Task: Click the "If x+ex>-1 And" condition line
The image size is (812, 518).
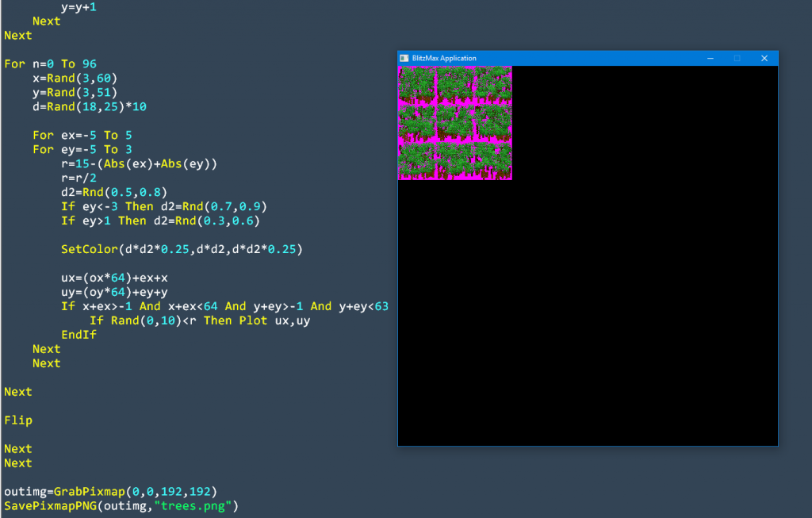Action: pos(224,306)
